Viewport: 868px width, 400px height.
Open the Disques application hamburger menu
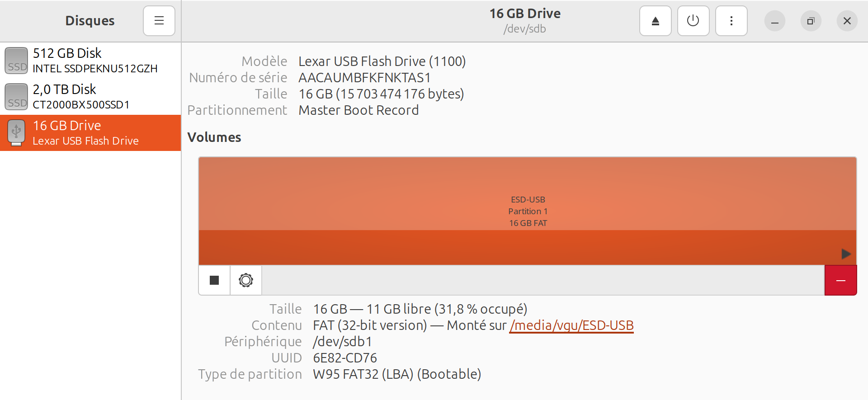(x=159, y=21)
